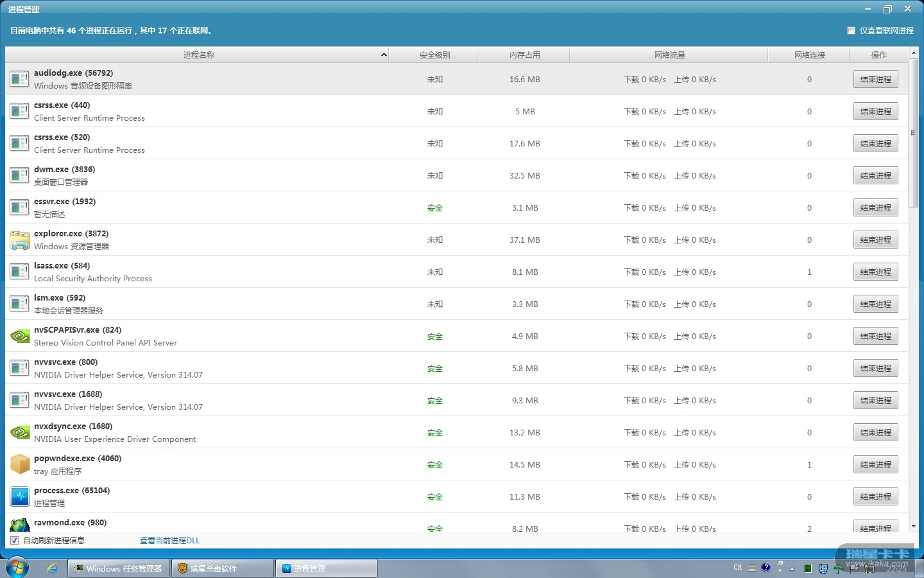End the nvvsvc.exe (800) process

click(x=876, y=368)
